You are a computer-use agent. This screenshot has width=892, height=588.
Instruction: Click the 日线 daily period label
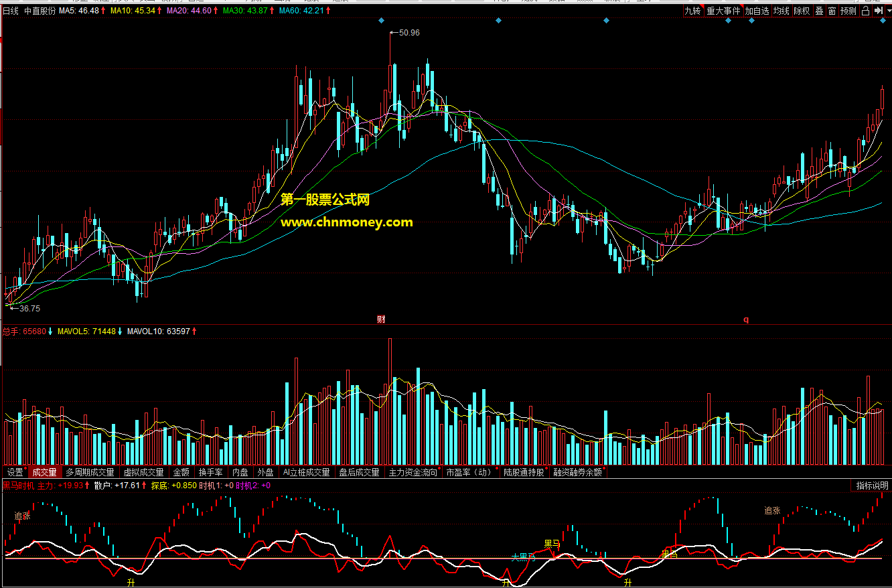11,11
